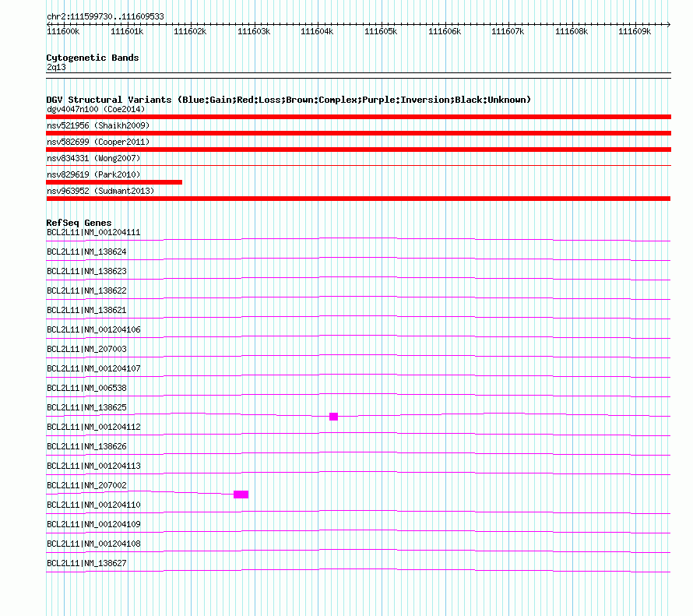Click the BCL2L11|NM_138625 transcript label
The width and height of the screenshot is (693, 616).
click(86, 407)
